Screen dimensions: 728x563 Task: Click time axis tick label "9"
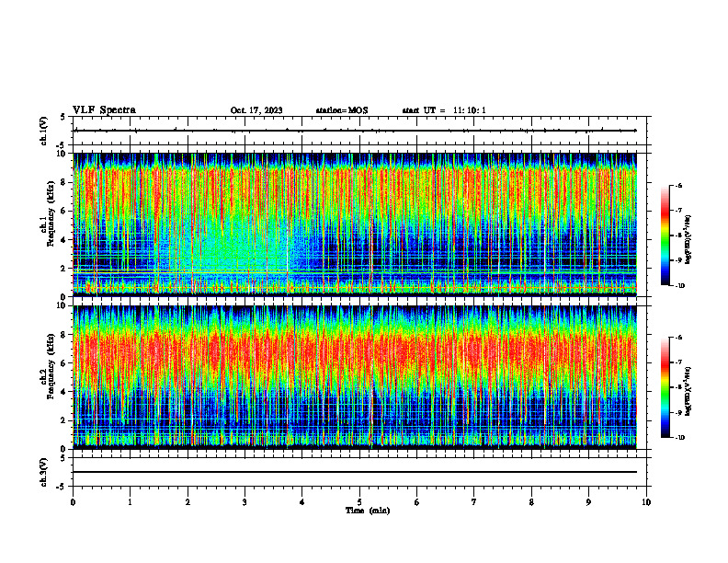point(588,502)
